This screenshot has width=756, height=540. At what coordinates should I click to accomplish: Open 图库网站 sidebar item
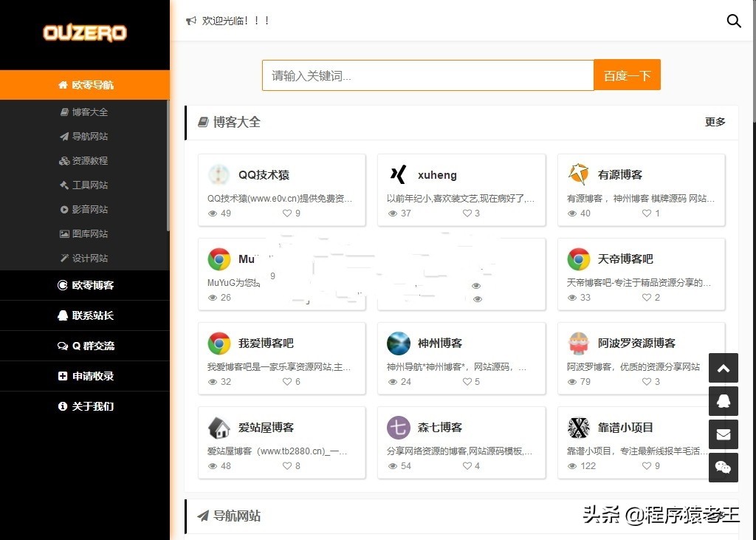click(84, 233)
